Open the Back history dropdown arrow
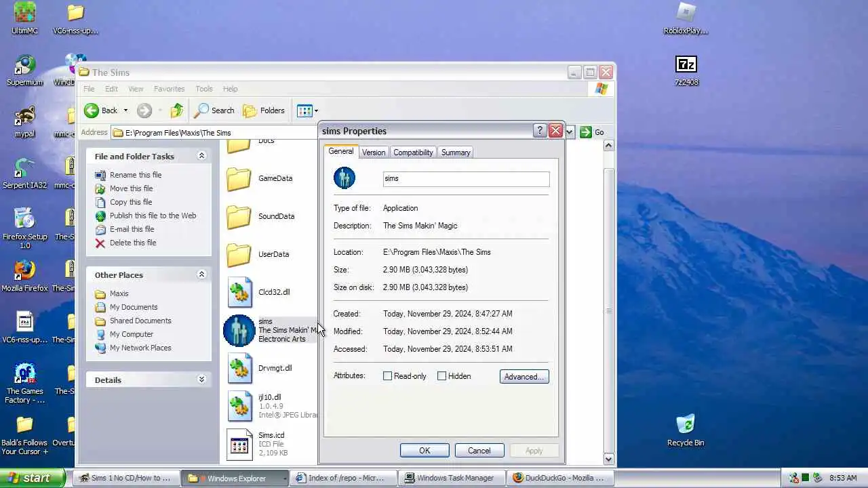 click(125, 110)
